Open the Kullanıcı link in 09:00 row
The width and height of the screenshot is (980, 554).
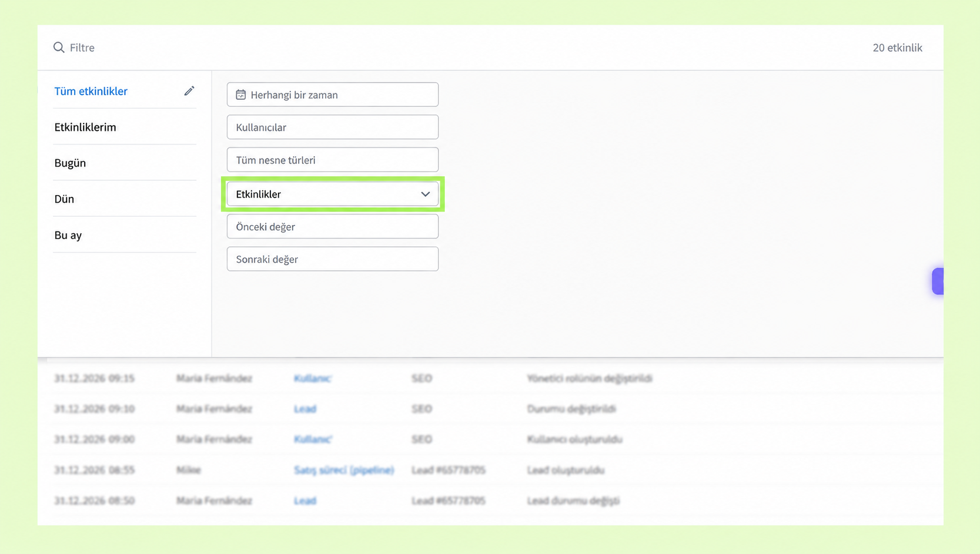pos(313,439)
